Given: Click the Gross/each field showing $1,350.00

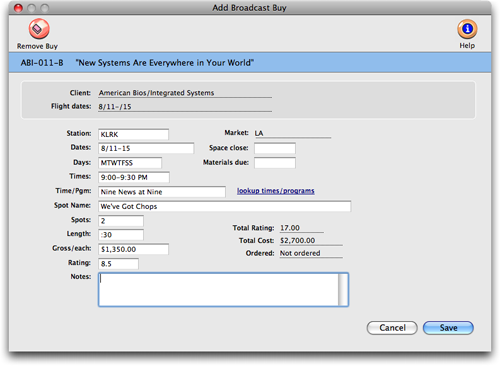Looking at the screenshot, I should click(x=133, y=249).
